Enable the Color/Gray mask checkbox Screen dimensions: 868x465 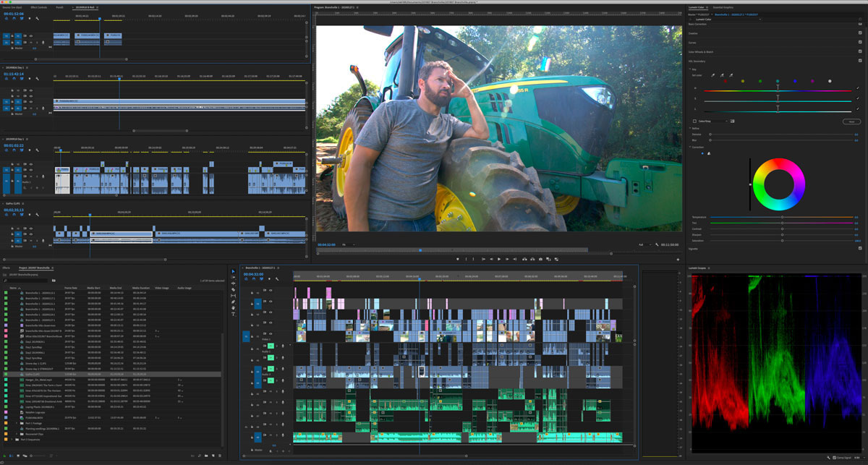point(694,121)
